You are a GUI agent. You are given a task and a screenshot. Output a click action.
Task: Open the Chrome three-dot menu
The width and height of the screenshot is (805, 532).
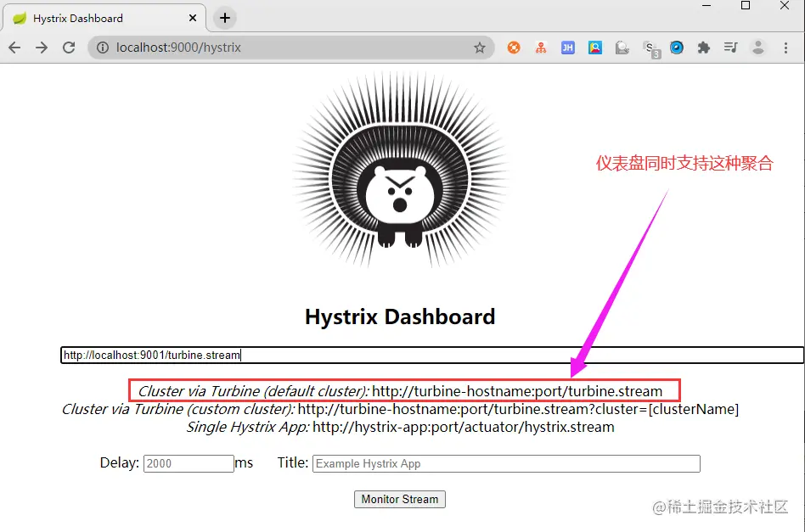tap(785, 48)
